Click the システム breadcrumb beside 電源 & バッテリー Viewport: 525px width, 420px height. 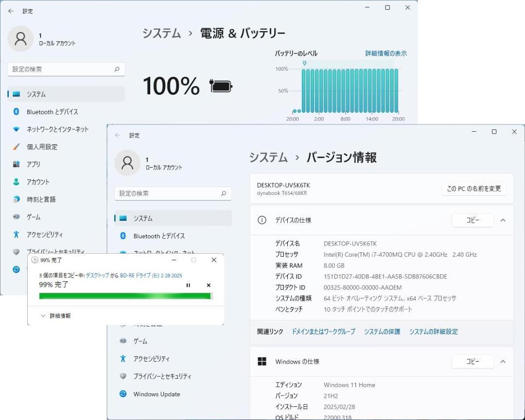pos(162,34)
